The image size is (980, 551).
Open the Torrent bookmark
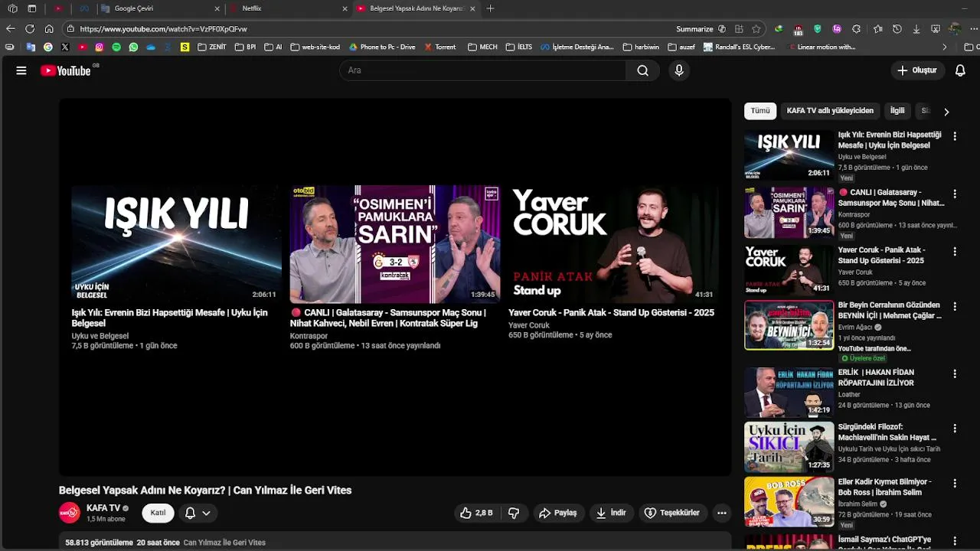pos(440,47)
